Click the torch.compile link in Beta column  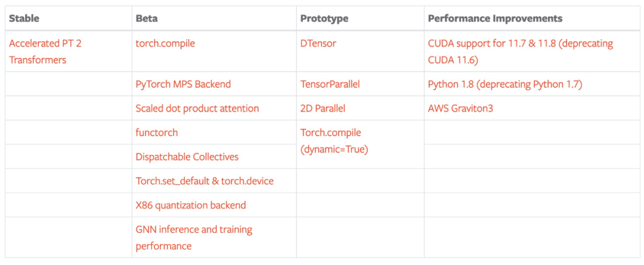(x=165, y=44)
